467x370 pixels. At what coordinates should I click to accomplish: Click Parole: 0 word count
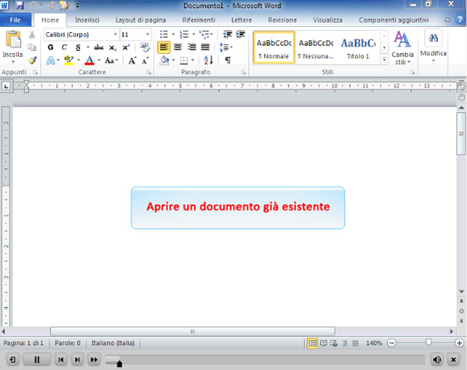click(x=68, y=343)
